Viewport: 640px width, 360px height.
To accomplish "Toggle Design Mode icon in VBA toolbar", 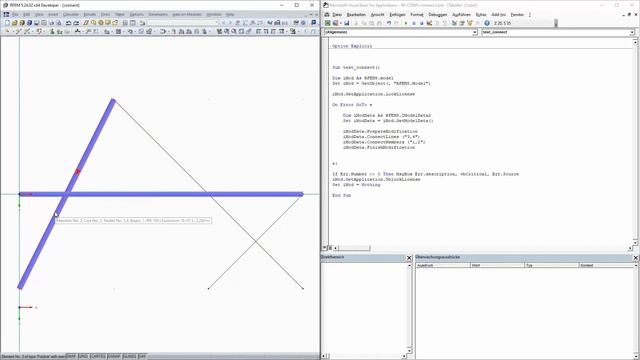I will click(x=429, y=23).
